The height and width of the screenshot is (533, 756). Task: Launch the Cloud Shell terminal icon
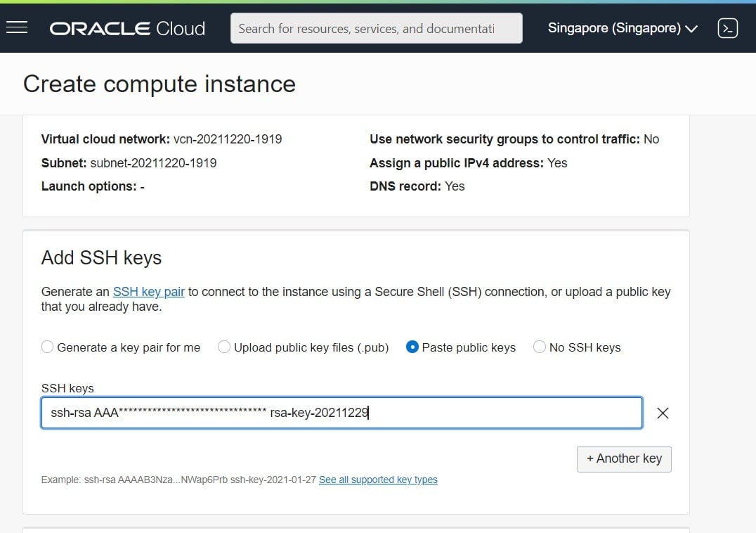click(x=728, y=28)
